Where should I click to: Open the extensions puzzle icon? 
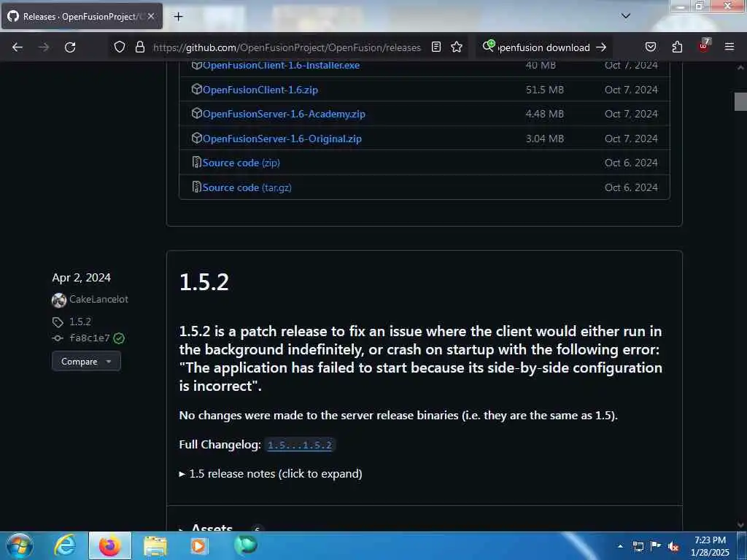click(677, 47)
